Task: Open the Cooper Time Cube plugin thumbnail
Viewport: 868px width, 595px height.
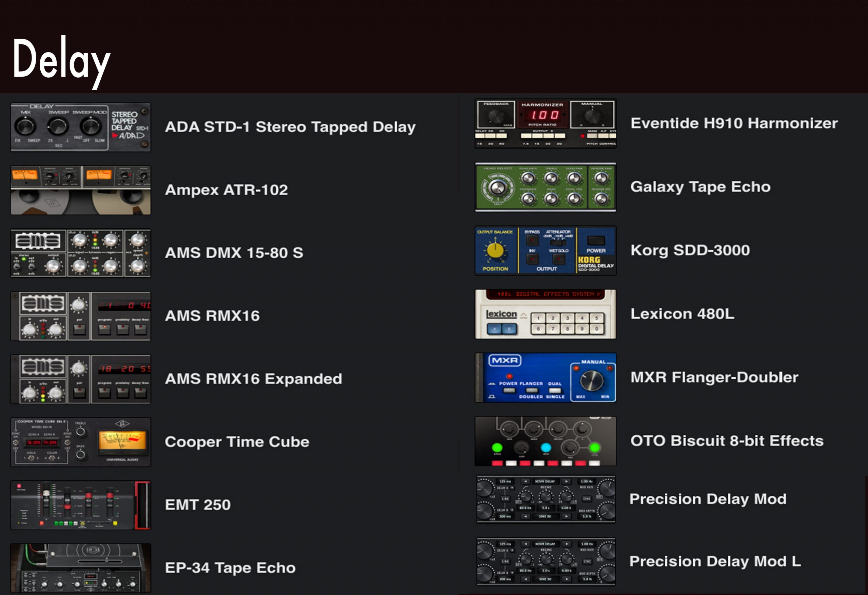Action: coord(80,442)
